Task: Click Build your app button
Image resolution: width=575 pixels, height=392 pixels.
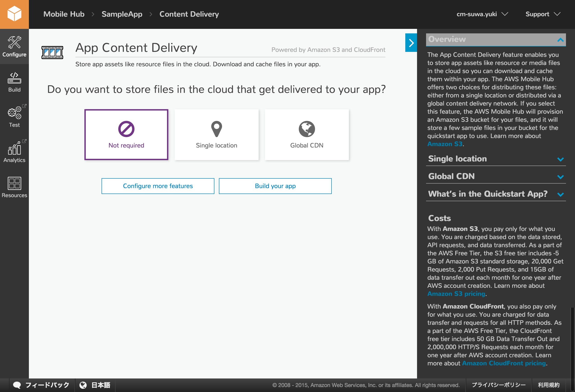Action: [275, 186]
